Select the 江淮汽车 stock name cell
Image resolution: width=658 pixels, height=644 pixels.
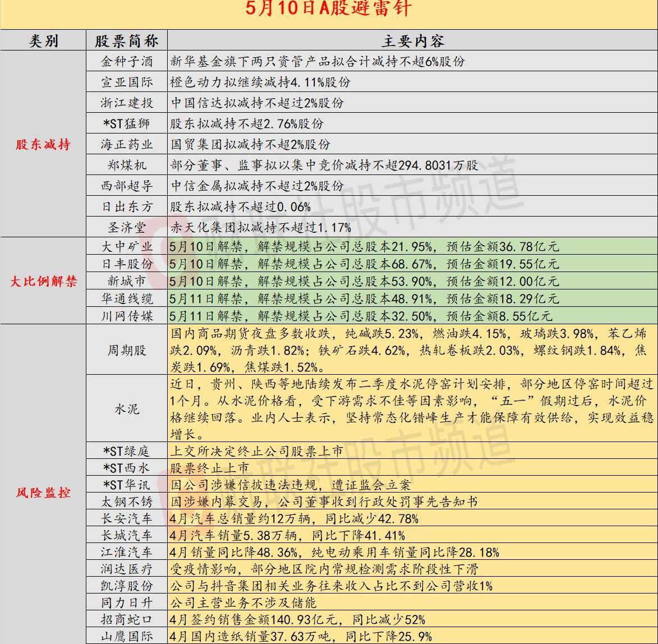[x=127, y=551]
